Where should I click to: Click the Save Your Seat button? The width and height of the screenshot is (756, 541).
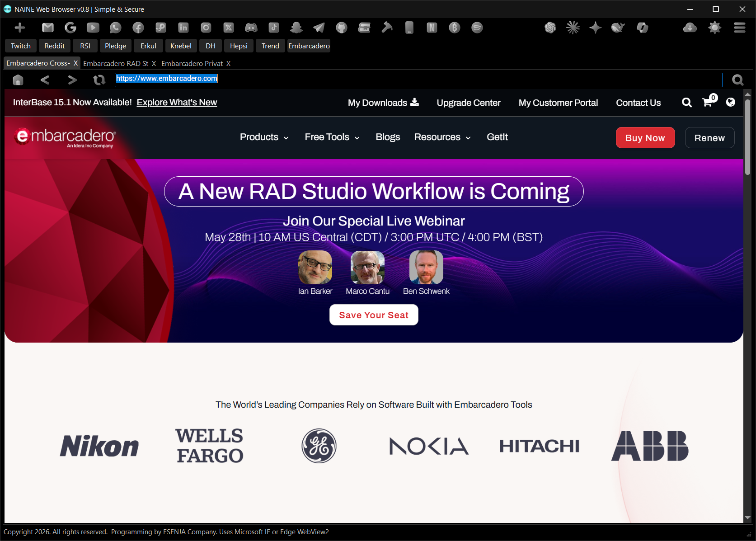(374, 315)
